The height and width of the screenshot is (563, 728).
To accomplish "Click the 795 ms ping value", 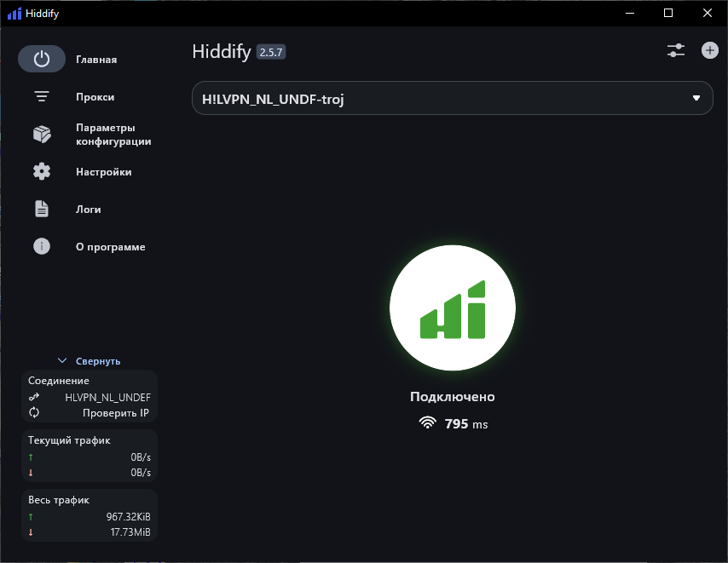I will pyautogui.click(x=466, y=424).
